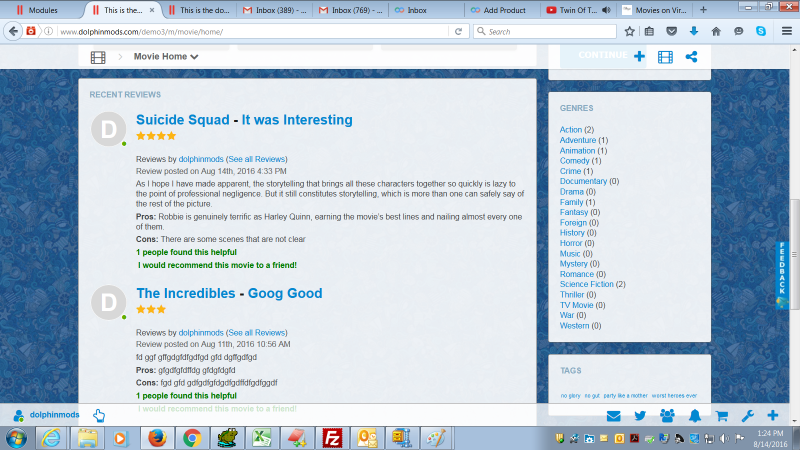Viewport: 800px width, 450px height.
Task: Mute audio on the Twin Of T... tab
Action: coord(606,10)
